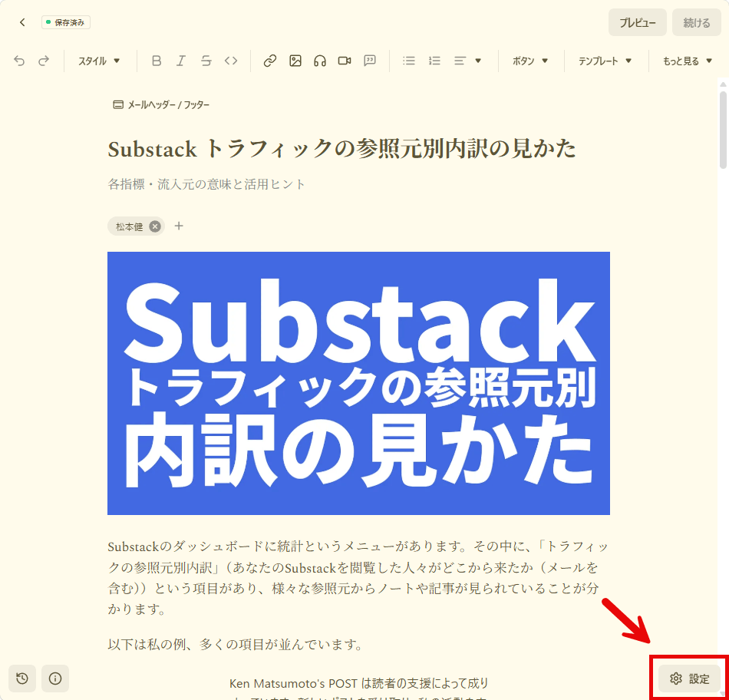This screenshot has height=700, width=729.
Task: Open the ボタン dropdown
Action: coord(530,61)
